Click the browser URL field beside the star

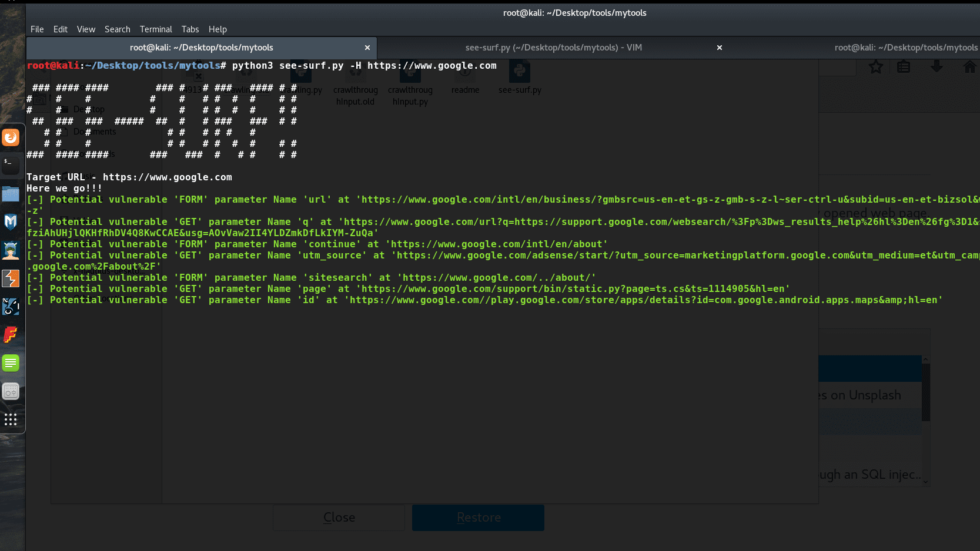tap(838, 67)
